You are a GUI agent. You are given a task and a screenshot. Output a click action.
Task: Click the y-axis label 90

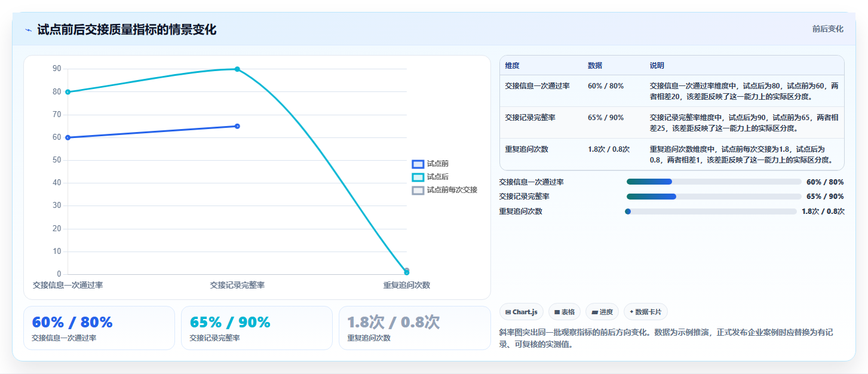click(57, 69)
